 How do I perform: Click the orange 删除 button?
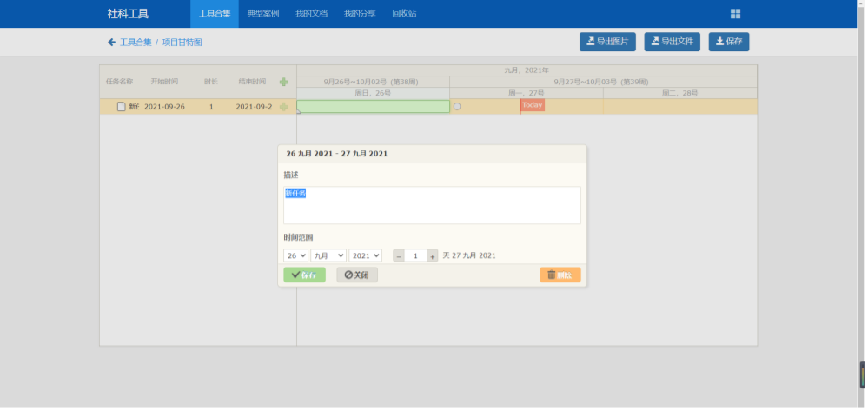point(562,275)
